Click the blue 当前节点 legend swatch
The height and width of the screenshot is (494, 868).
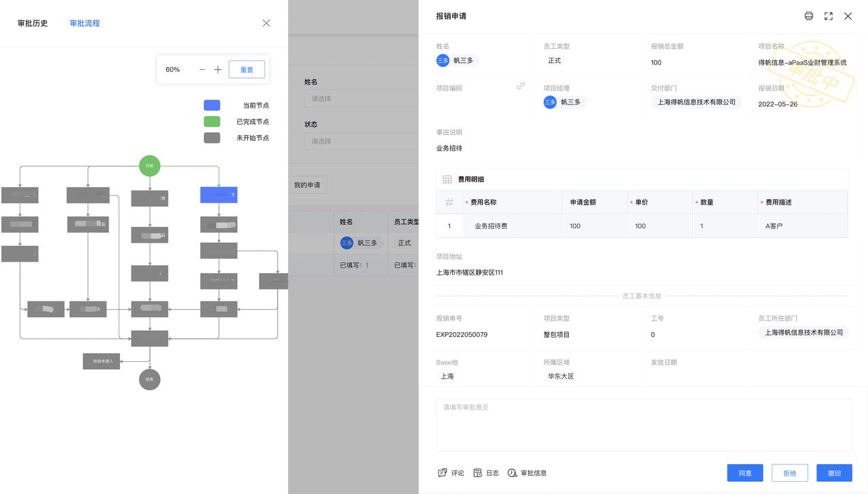tap(212, 105)
